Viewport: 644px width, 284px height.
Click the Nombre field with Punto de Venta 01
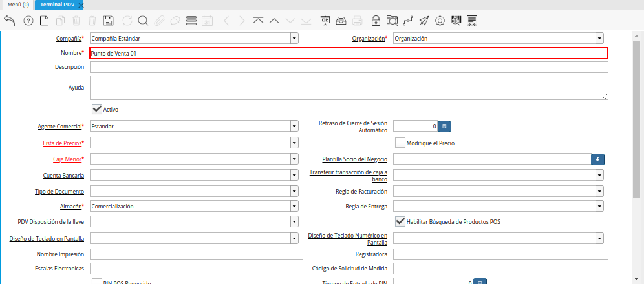pyautogui.click(x=349, y=54)
